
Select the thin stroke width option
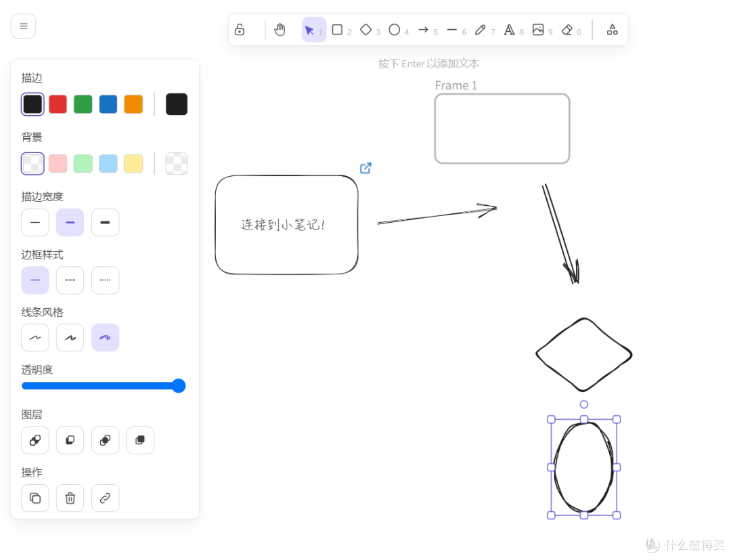point(35,223)
